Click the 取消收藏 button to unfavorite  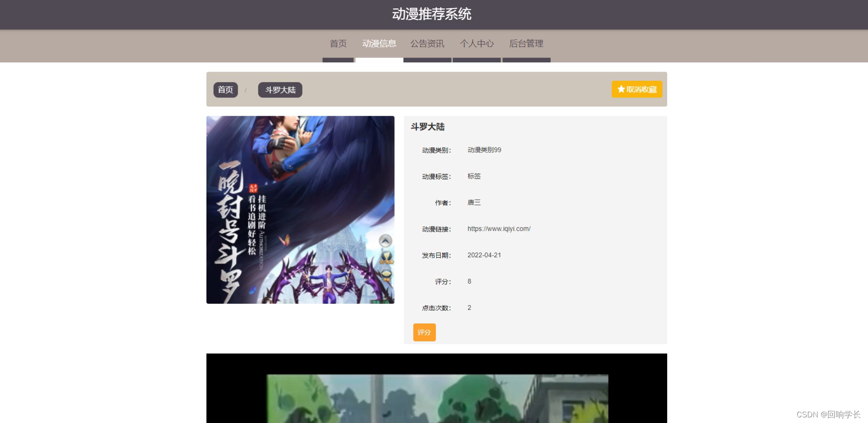(x=636, y=89)
